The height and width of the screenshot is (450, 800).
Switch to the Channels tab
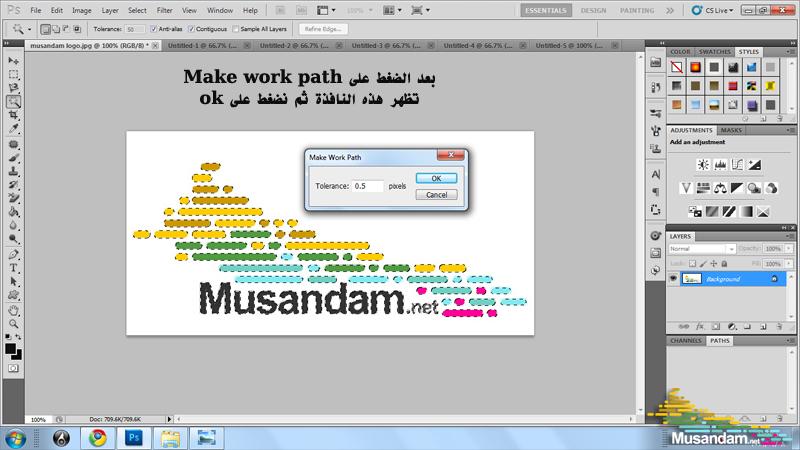(686, 340)
